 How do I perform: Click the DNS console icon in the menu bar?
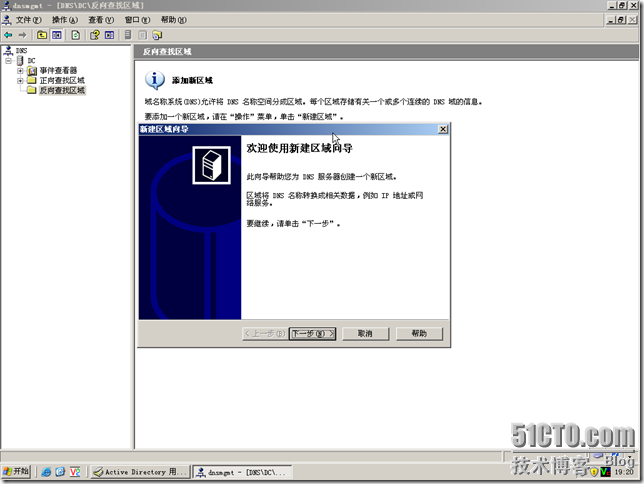[7, 20]
